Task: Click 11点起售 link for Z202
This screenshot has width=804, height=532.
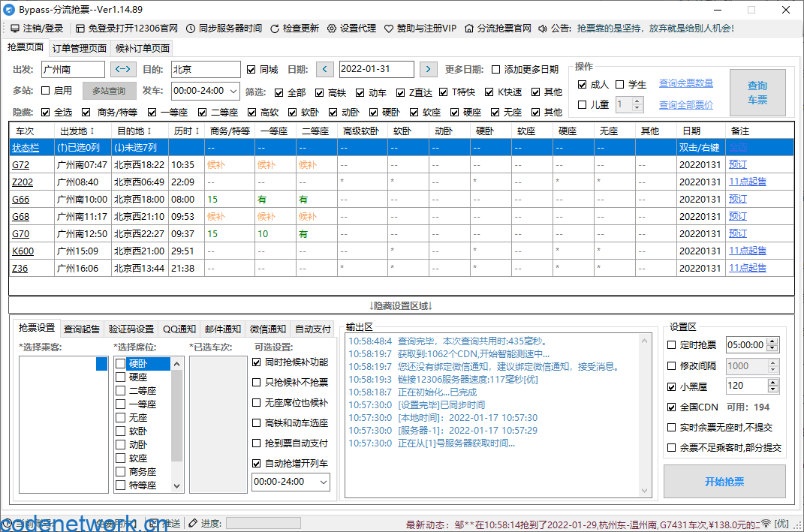Action: coord(748,182)
